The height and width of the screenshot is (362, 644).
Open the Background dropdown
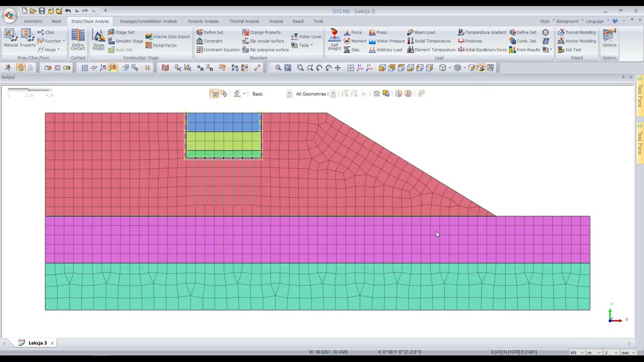570,21
